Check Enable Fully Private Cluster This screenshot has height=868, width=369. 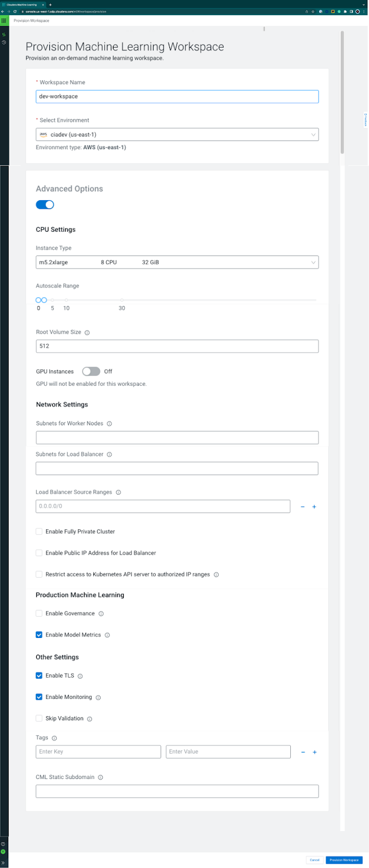click(39, 531)
